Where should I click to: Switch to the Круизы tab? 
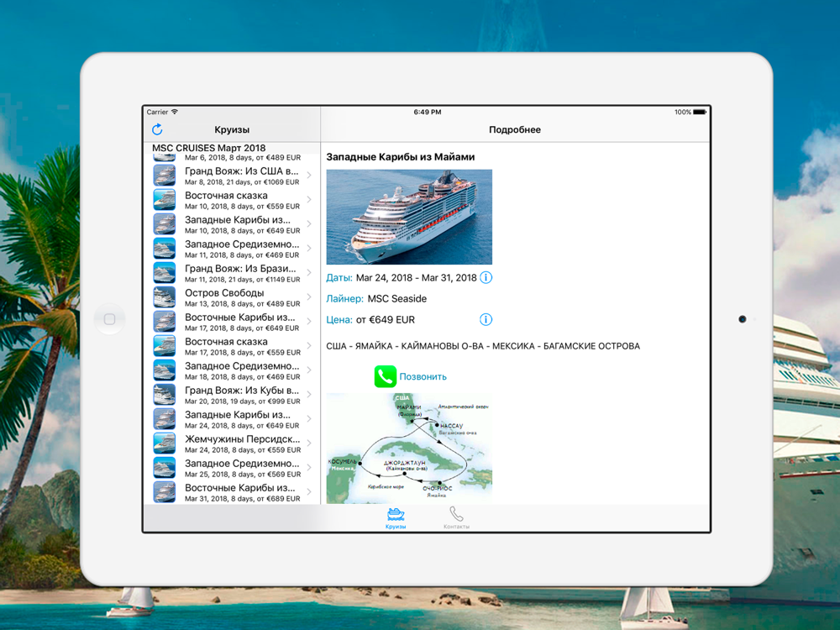coord(396,518)
